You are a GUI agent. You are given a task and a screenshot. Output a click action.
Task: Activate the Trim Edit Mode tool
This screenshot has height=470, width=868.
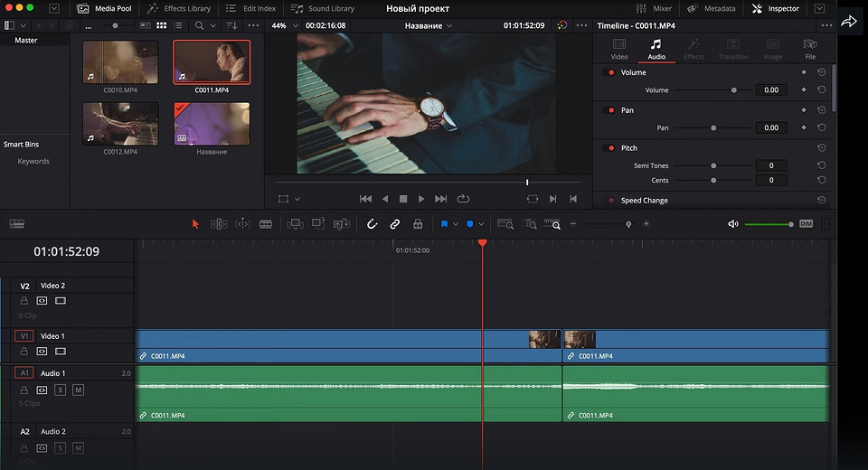tap(219, 223)
